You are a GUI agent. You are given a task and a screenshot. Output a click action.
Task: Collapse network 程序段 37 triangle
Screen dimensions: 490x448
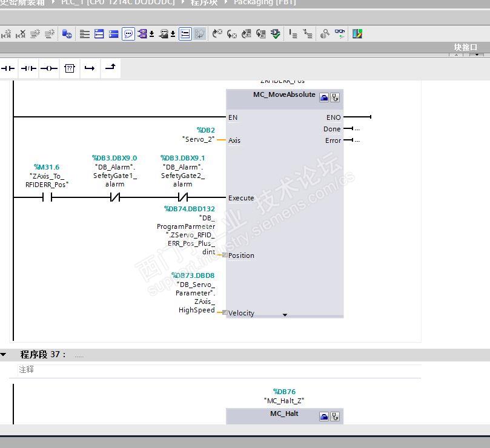4,354
